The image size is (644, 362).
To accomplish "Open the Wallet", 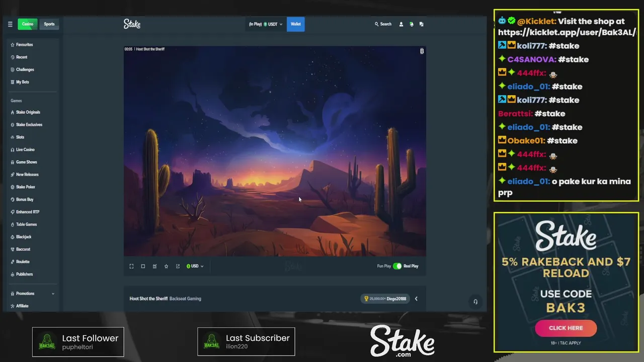I will [x=296, y=24].
